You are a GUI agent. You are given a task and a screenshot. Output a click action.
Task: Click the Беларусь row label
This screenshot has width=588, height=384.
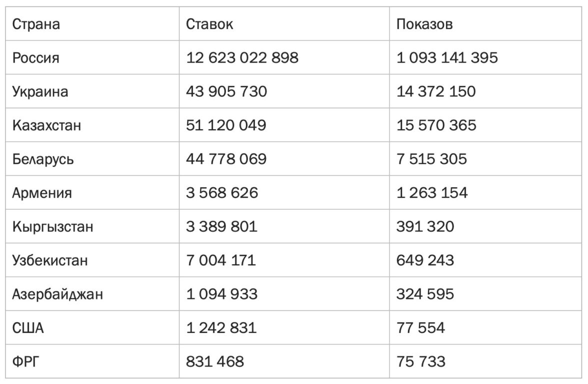pos(43,159)
